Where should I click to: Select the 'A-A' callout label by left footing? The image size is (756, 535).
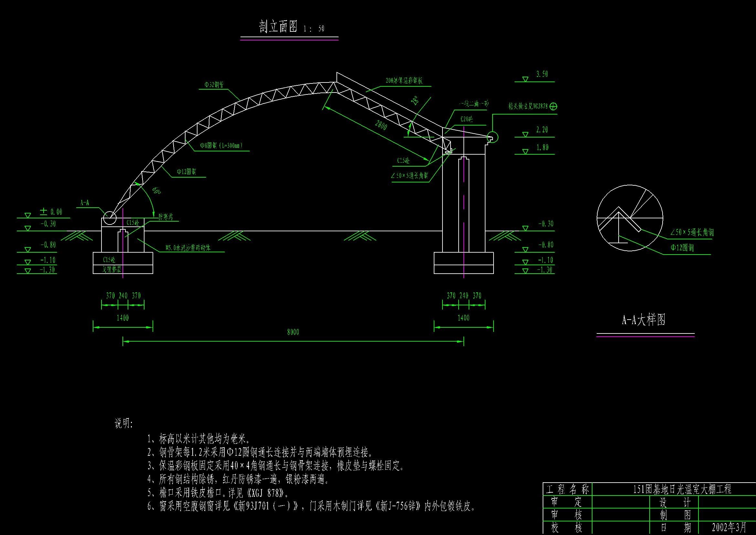coord(85,203)
